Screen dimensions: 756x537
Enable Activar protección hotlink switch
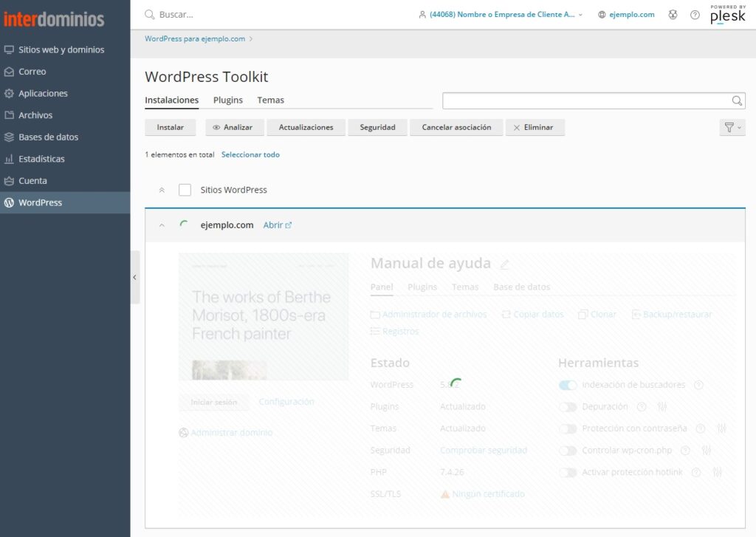coord(568,472)
